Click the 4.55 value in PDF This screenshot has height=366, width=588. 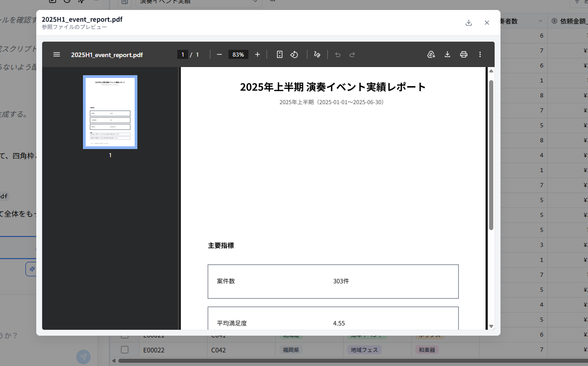pyautogui.click(x=339, y=323)
